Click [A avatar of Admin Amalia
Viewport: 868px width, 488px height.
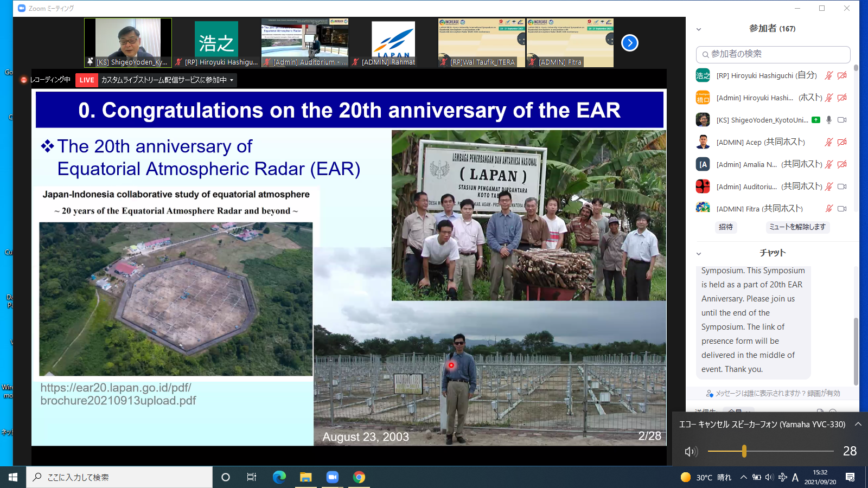click(703, 164)
